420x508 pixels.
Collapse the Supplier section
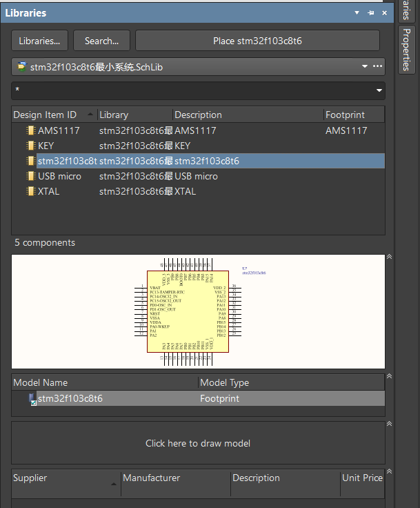[x=389, y=471]
